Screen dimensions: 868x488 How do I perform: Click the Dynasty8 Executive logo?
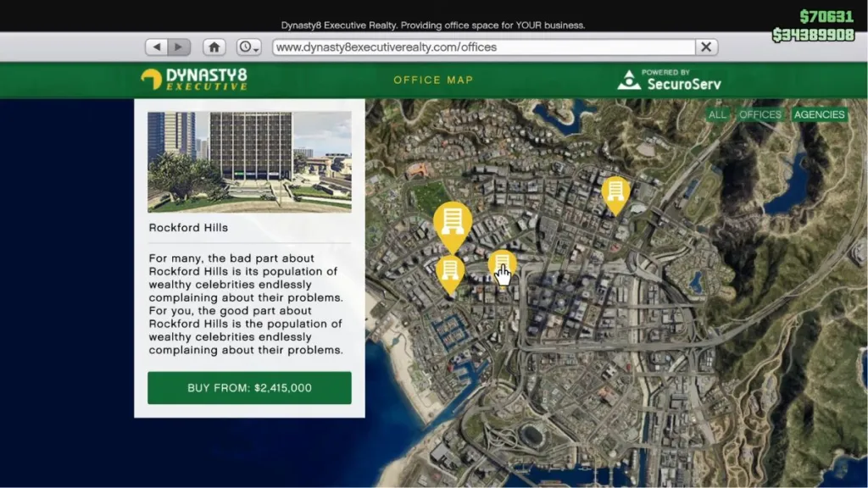[194, 79]
